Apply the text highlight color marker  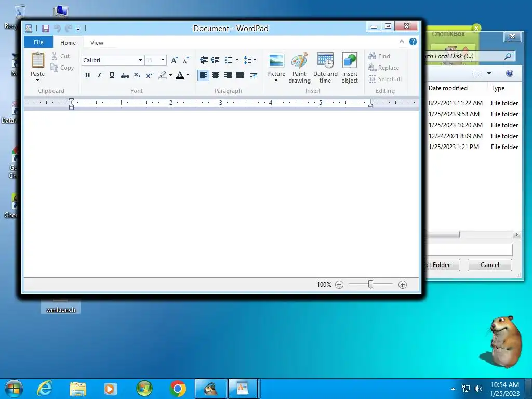[x=163, y=75]
